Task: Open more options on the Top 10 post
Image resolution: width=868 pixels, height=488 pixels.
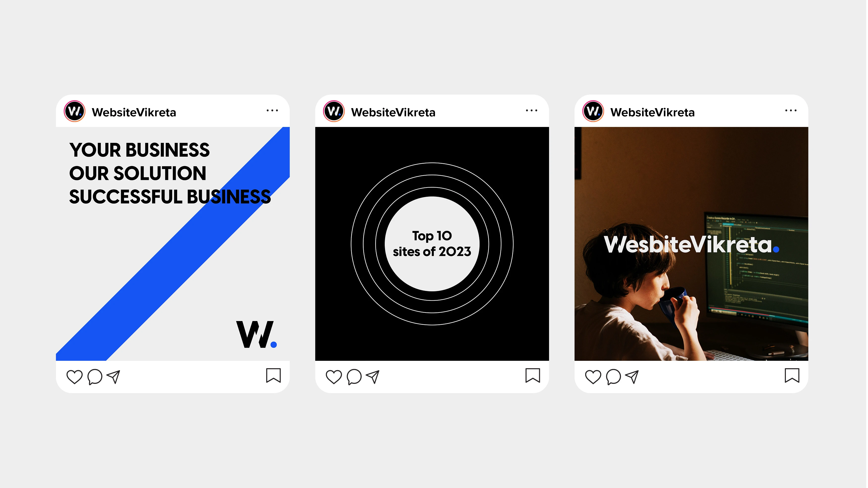Action: [532, 111]
